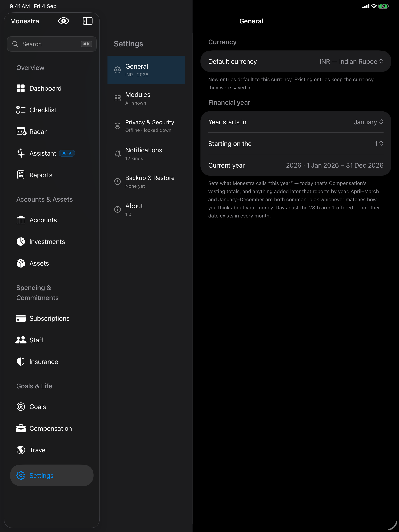399x532 pixels.
Task: Open the Dashboard grid icon
Action: point(21,88)
